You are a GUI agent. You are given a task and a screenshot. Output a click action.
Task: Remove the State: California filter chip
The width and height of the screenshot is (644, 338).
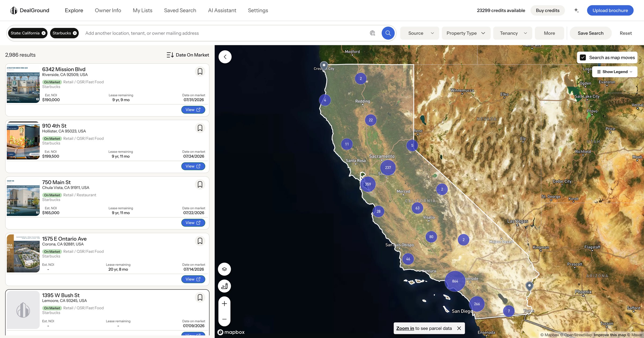point(43,33)
